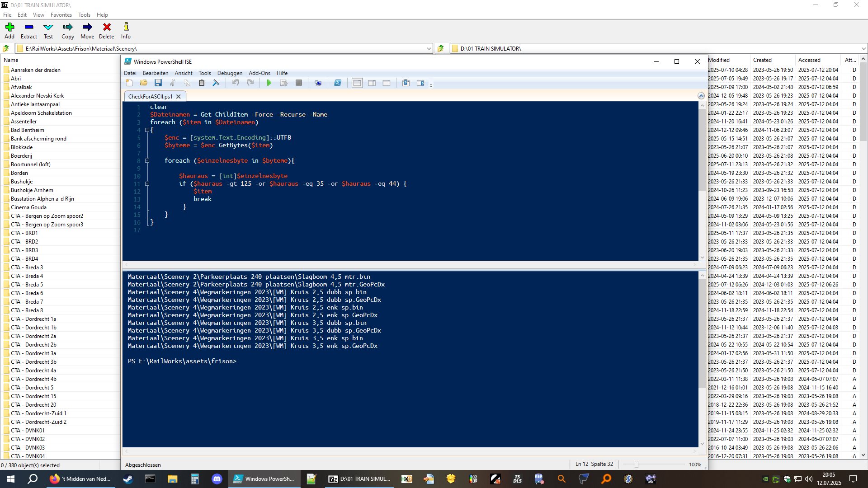Show script pane on the right layout
This screenshot has width=868, height=488.
[372, 83]
